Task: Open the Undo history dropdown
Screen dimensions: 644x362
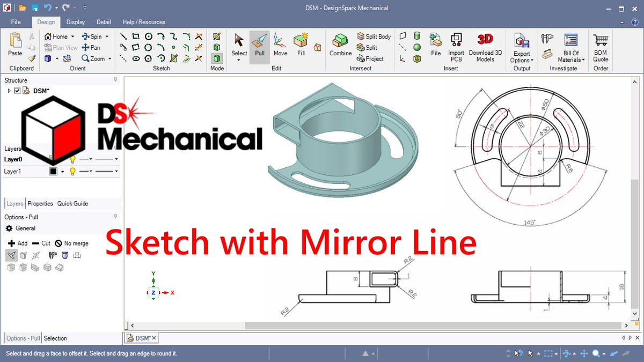Action: [56, 8]
